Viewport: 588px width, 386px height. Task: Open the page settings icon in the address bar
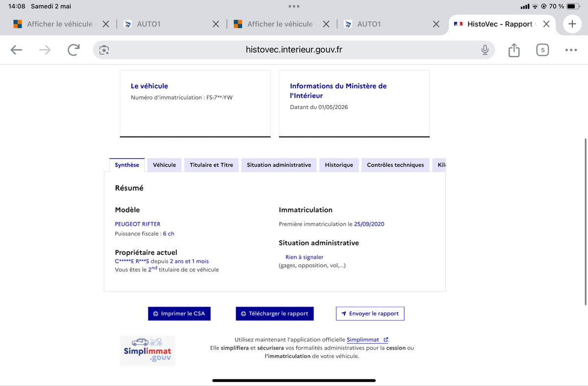[x=104, y=50]
